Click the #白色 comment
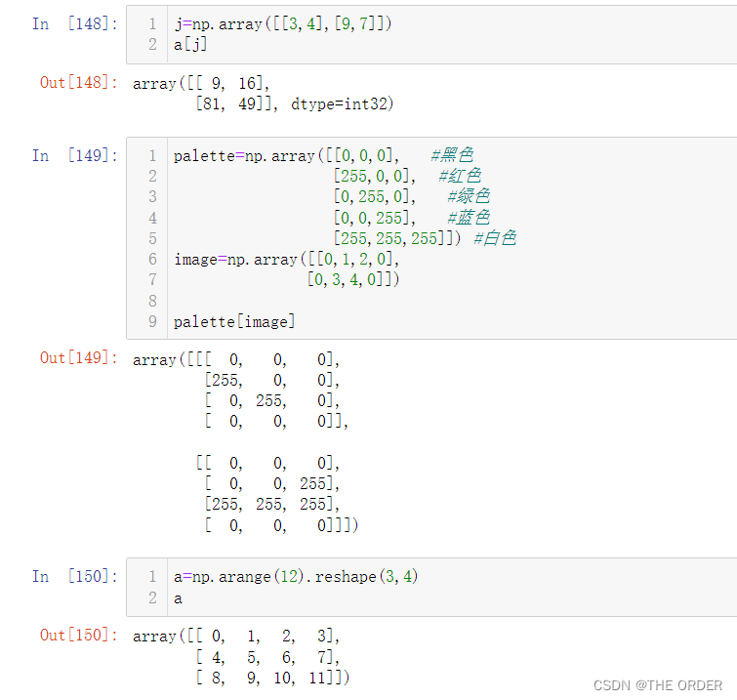Viewport: 737px width, 700px height. pos(495,238)
